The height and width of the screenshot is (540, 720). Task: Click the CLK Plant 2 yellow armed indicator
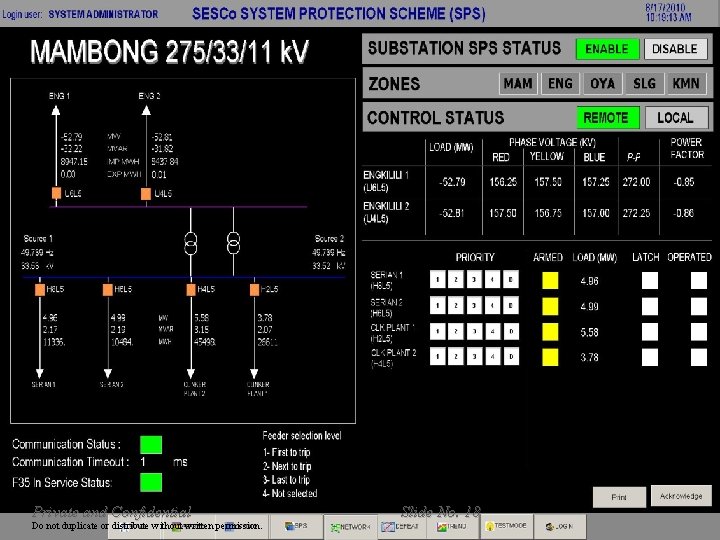550,357
